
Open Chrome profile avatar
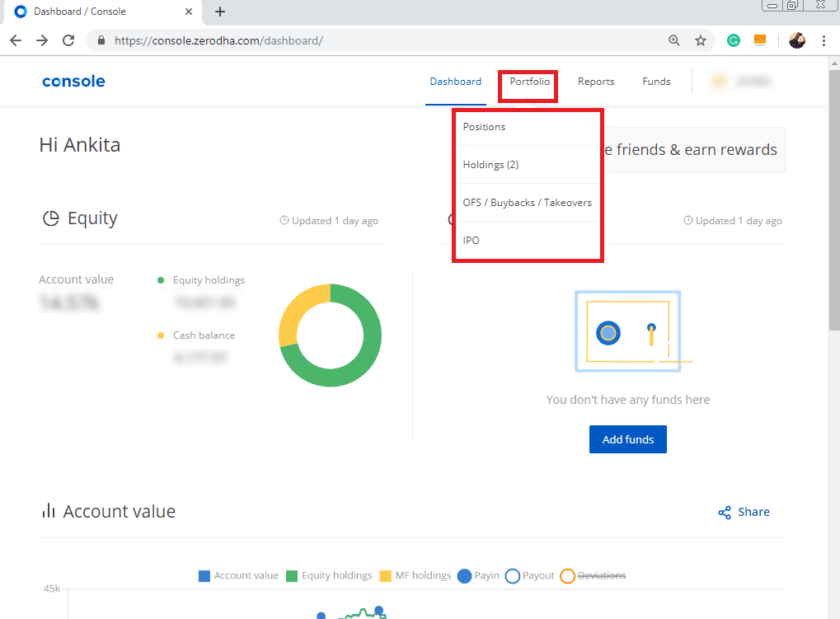(x=797, y=40)
